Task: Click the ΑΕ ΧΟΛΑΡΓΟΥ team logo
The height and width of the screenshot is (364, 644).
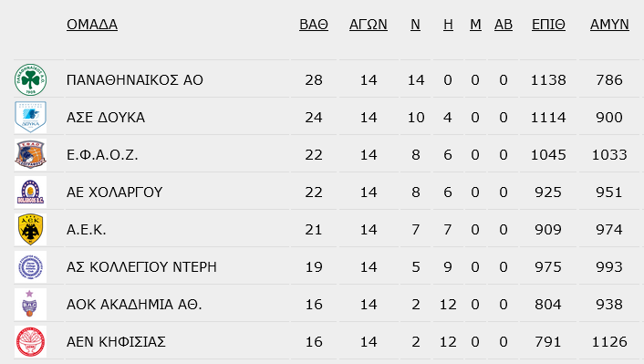Action: [30, 192]
